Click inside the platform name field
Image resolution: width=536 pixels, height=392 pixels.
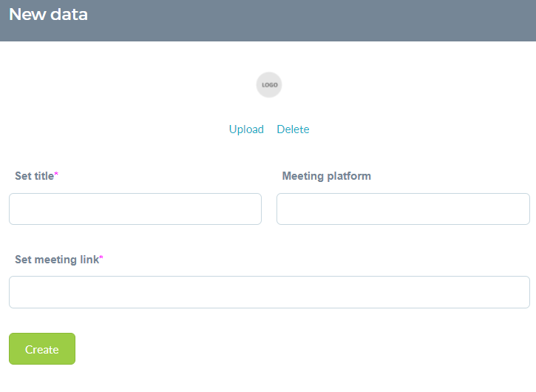403,209
